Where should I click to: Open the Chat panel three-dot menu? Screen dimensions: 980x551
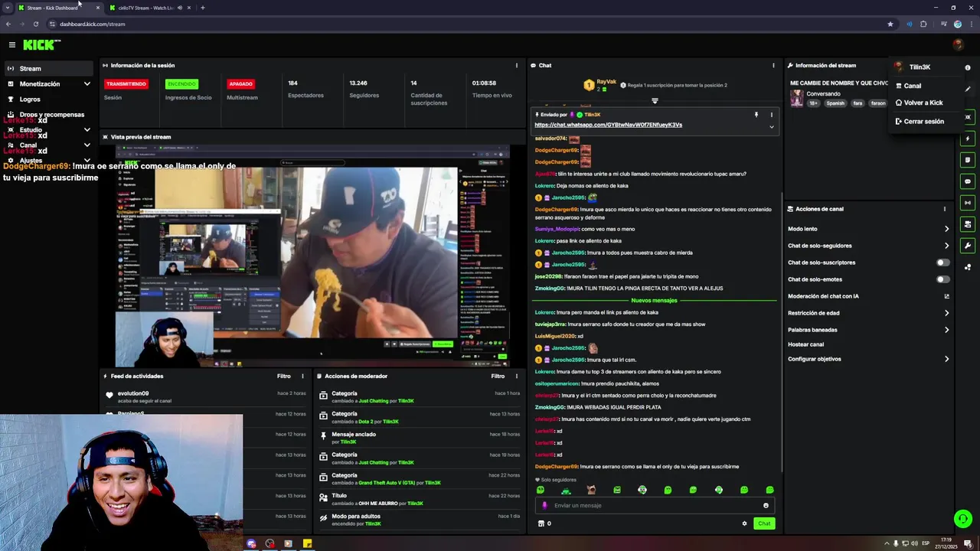pos(773,65)
